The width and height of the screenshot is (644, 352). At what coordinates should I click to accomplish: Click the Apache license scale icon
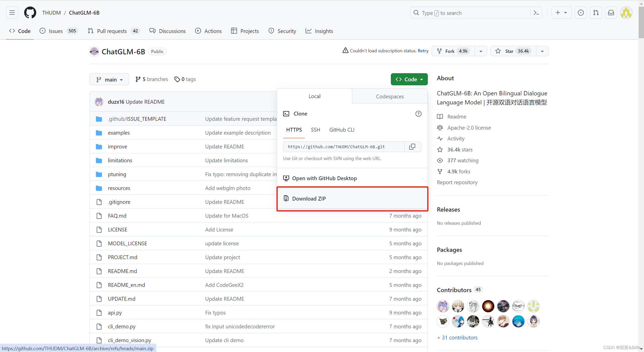440,128
